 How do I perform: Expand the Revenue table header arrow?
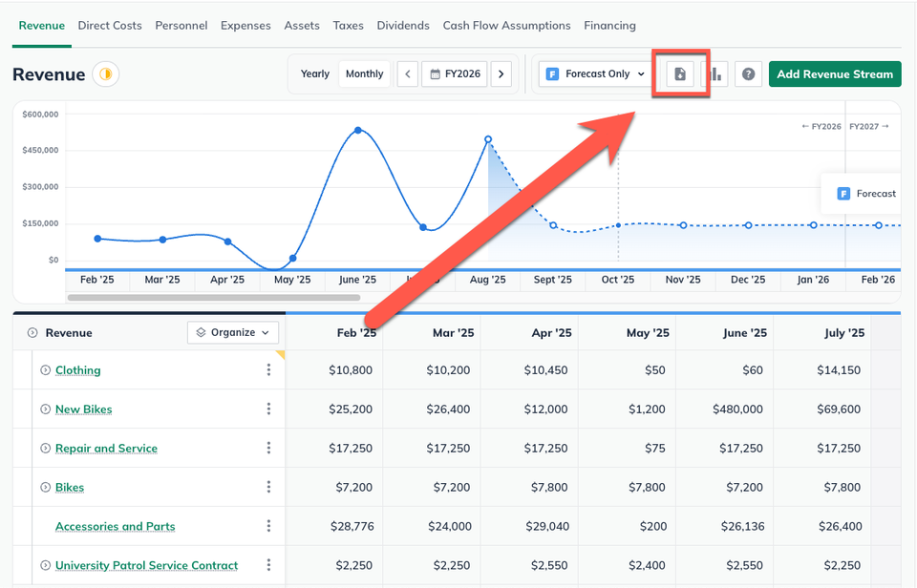[x=32, y=332]
